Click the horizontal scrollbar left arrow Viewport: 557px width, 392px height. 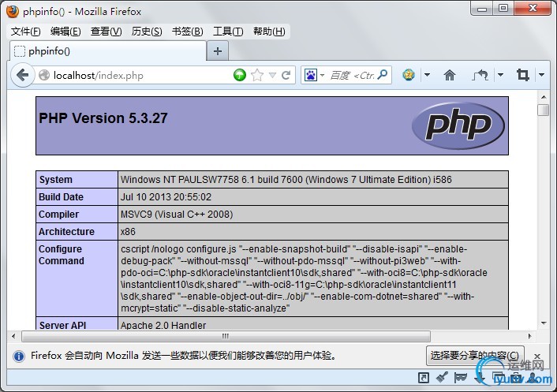13,336
